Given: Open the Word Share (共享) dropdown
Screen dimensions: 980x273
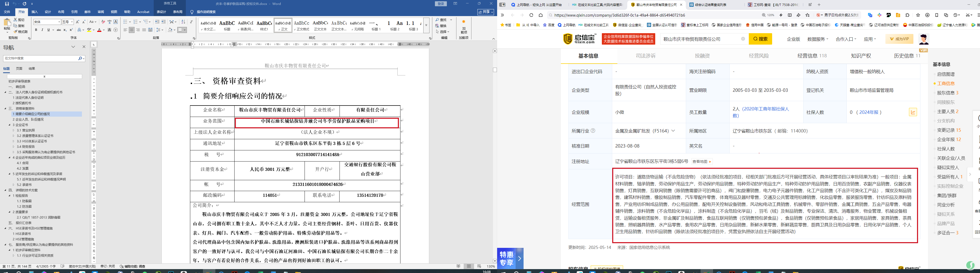Looking at the screenshot, I should pos(486,12).
